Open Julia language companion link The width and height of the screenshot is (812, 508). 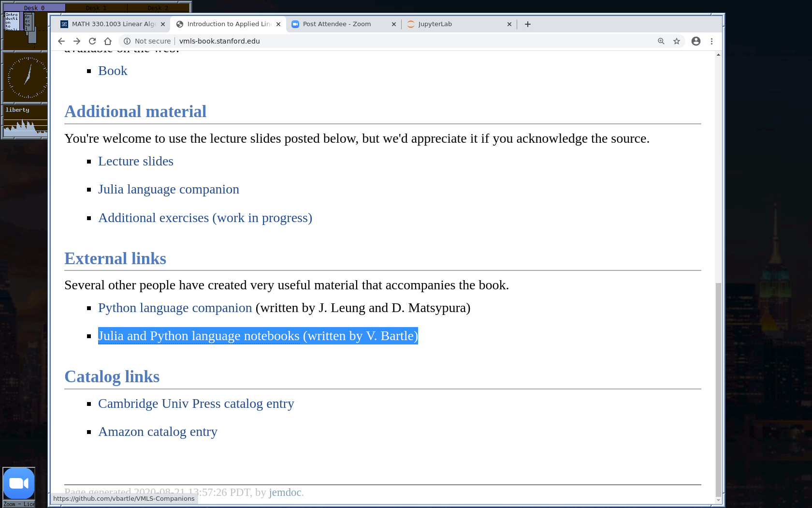[168, 189]
